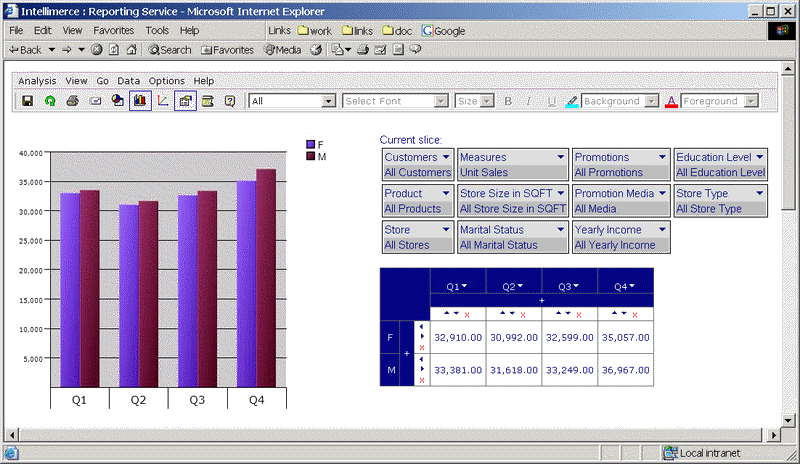Click the highlighter background color icon

pos(572,101)
